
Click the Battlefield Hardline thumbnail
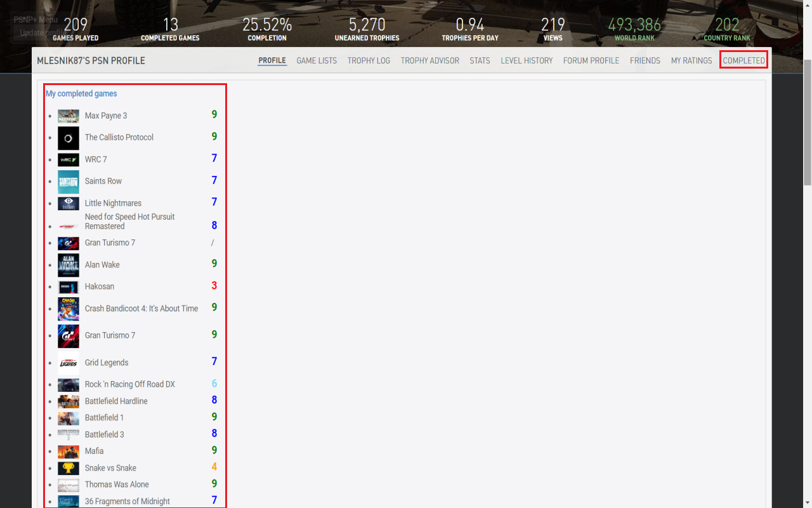point(69,401)
